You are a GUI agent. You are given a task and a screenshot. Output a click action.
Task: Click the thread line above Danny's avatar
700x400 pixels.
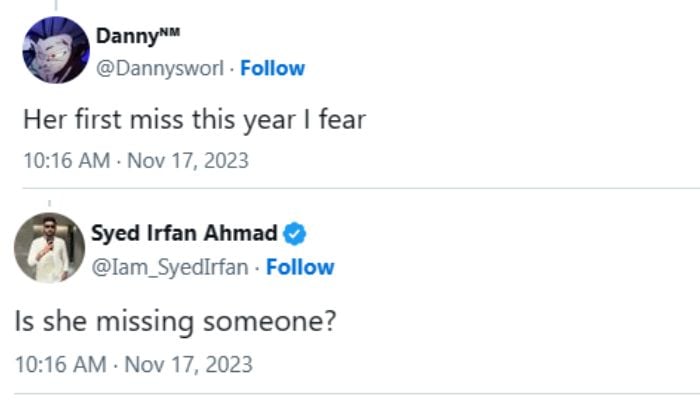(x=56, y=5)
